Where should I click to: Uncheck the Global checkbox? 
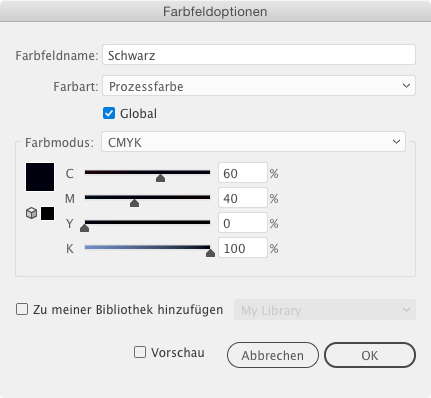point(109,113)
